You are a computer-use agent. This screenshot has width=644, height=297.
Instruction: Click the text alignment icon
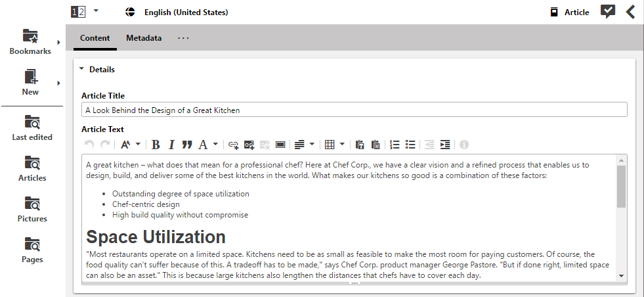(300, 145)
